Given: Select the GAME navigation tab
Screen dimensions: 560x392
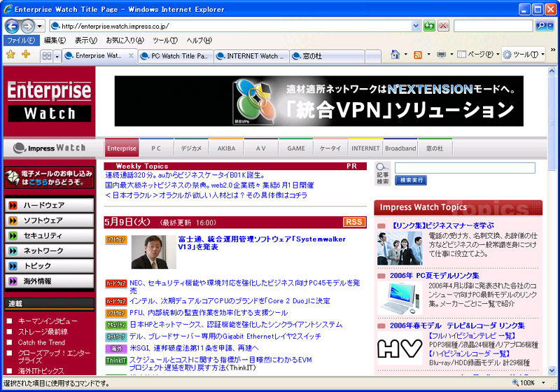Looking at the screenshot, I should (296, 148).
